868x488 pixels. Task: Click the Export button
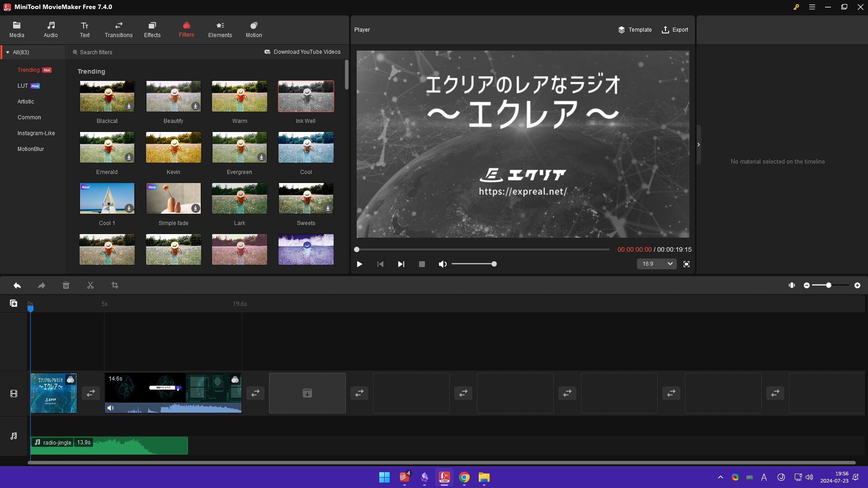[675, 30]
